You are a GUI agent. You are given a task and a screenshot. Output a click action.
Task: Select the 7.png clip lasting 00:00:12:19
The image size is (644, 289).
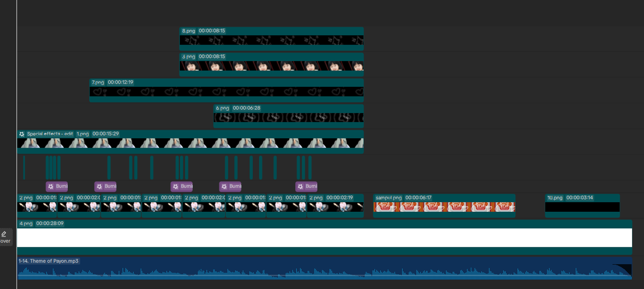tap(226, 90)
